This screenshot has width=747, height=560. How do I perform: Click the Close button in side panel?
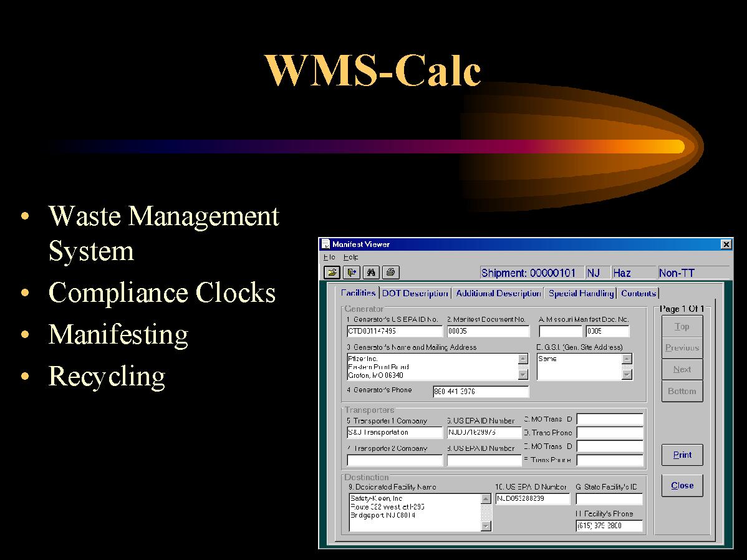point(682,486)
